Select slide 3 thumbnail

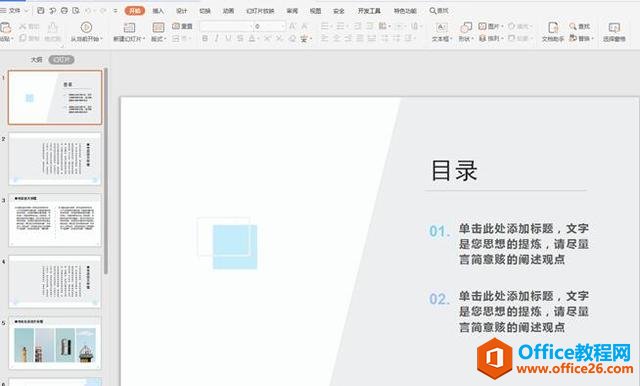coord(55,220)
